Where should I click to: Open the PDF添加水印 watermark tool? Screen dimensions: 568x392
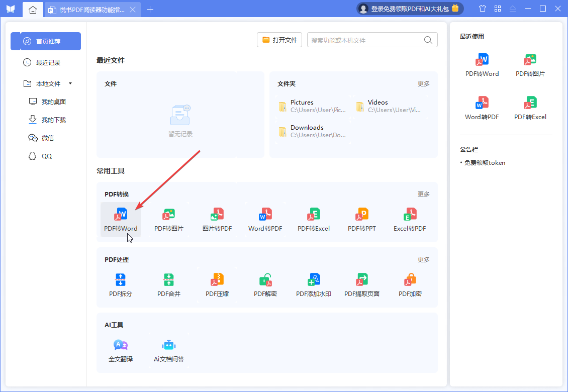[313, 285]
